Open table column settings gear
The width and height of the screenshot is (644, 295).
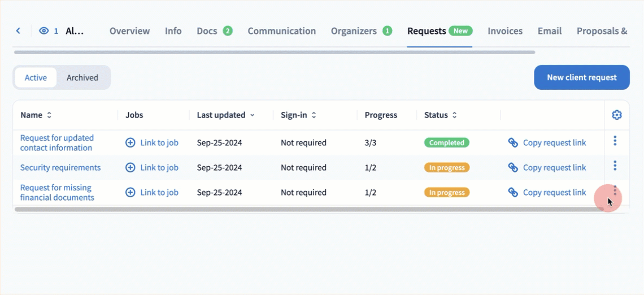coord(616,115)
